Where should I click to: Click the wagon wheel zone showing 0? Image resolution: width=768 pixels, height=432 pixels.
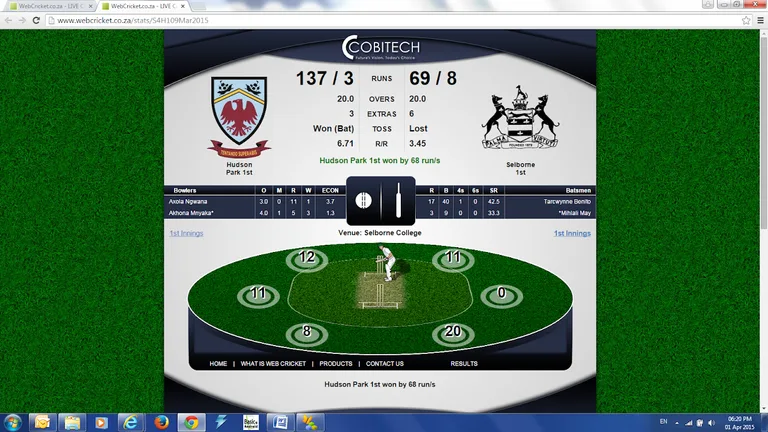pos(502,294)
